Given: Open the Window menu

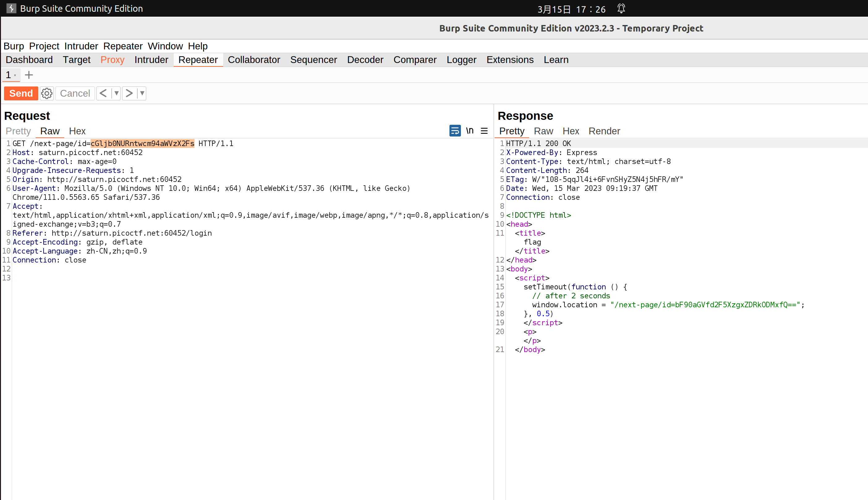Looking at the screenshot, I should point(165,46).
